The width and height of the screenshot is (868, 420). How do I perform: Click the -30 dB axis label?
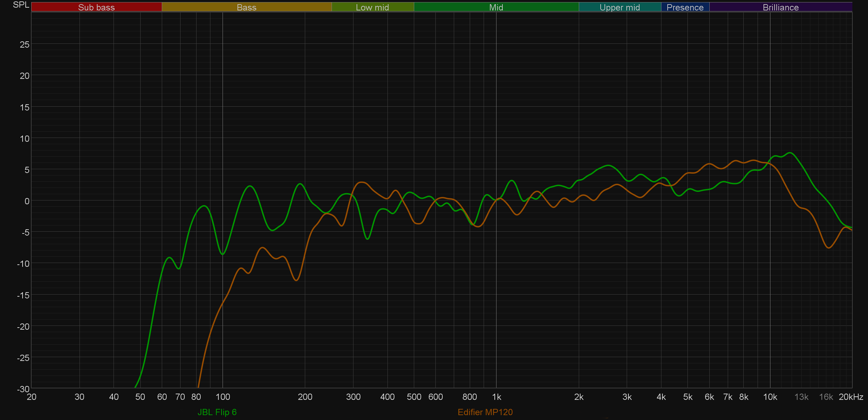pyautogui.click(x=23, y=389)
